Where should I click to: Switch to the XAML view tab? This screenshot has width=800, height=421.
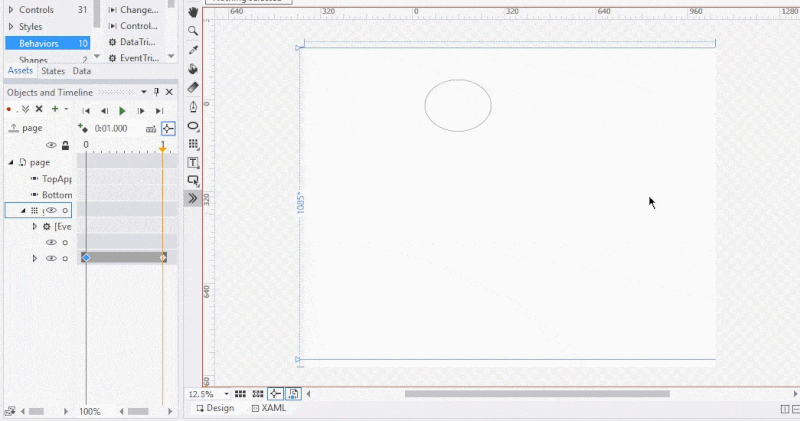tap(269, 408)
